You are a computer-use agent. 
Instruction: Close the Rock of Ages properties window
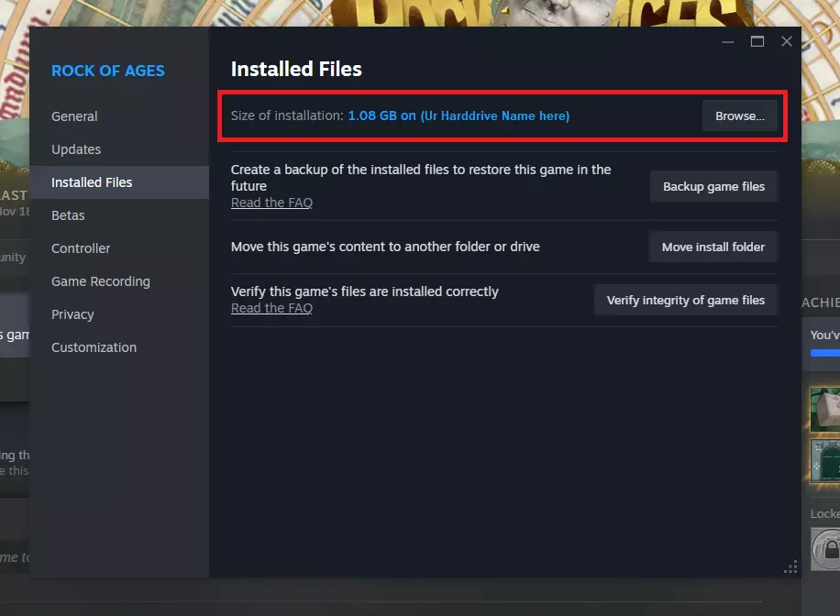point(787,41)
